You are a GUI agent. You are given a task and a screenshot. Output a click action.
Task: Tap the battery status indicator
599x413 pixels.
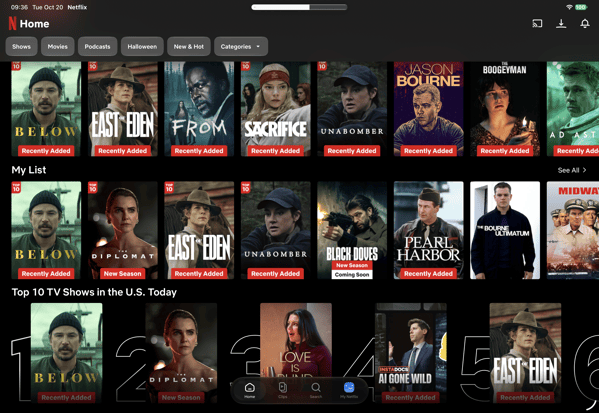[x=581, y=7]
